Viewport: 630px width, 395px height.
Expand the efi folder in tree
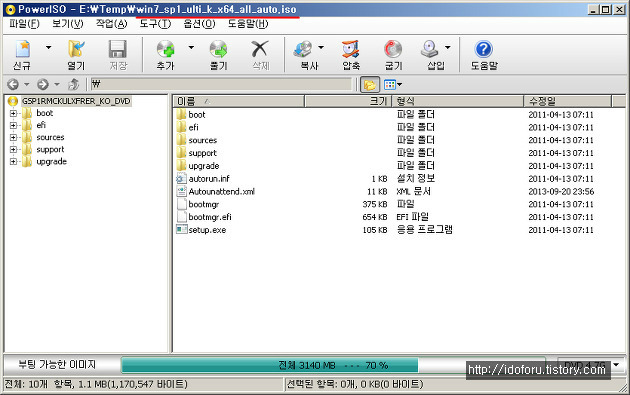tap(13, 125)
